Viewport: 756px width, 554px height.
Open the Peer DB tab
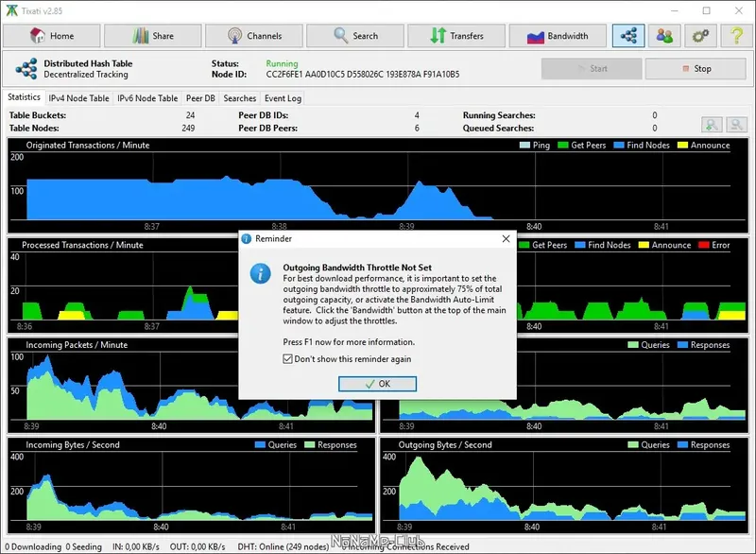coord(200,98)
